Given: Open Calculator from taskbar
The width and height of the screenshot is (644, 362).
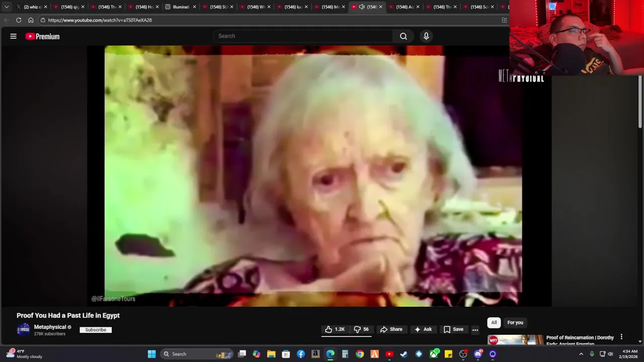Looking at the screenshot, I should (345, 354).
